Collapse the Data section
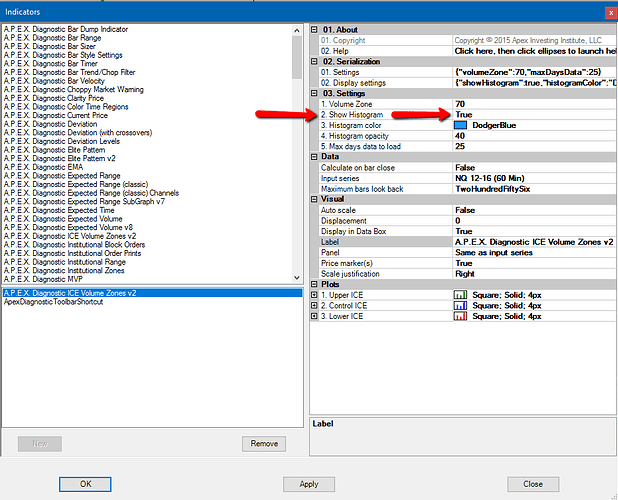The image size is (618, 500). [314, 157]
